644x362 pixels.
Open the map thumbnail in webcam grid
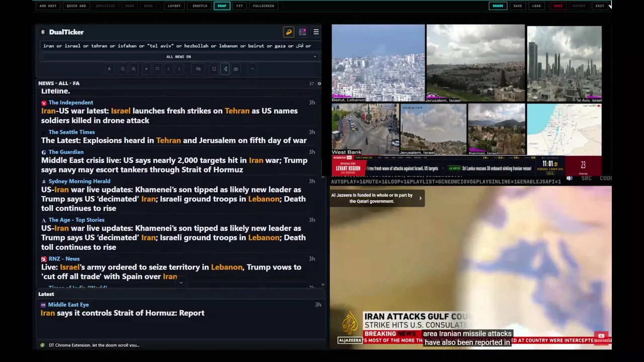pos(564,129)
